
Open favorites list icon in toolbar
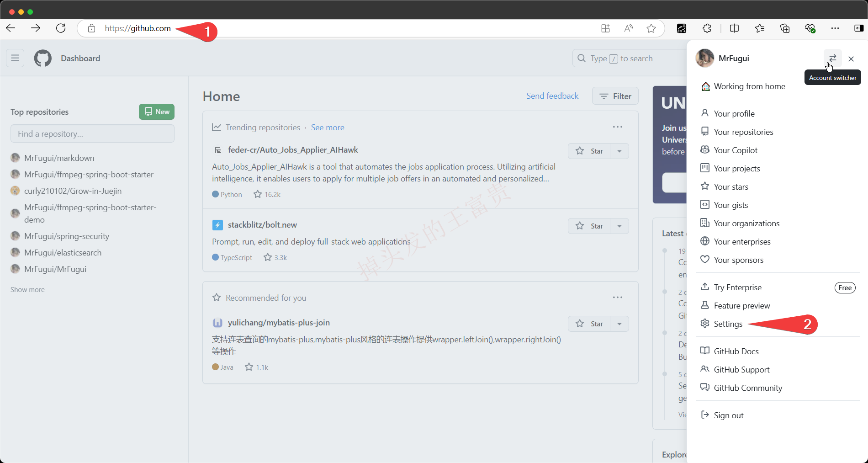[x=760, y=28]
